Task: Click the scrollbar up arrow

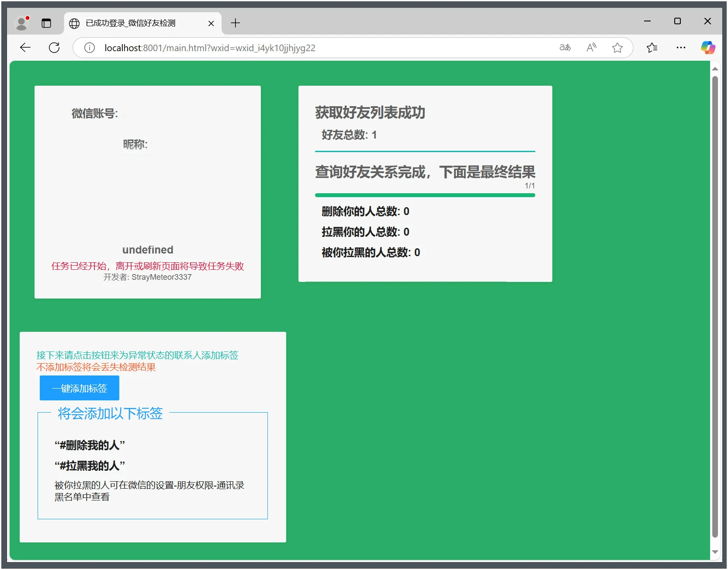Action: (715, 68)
